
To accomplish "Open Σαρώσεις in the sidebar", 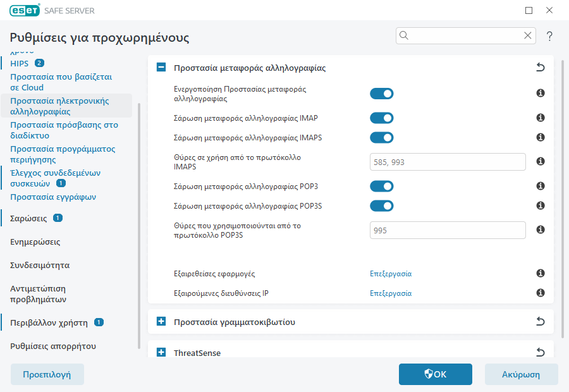I will pyautogui.click(x=29, y=218).
